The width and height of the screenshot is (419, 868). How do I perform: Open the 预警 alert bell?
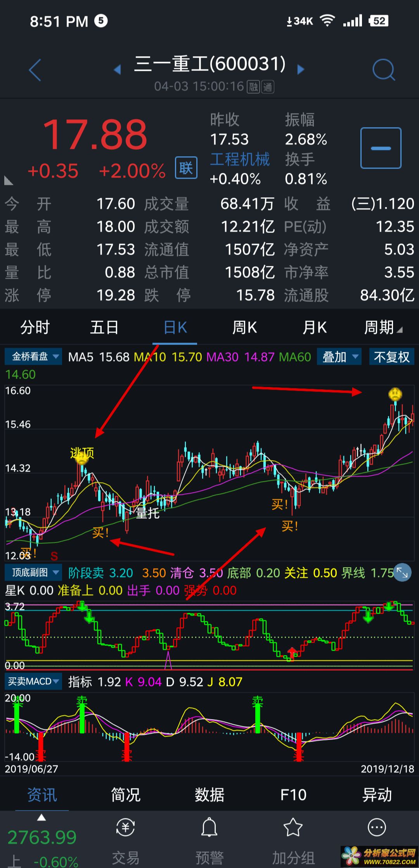(209, 828)
